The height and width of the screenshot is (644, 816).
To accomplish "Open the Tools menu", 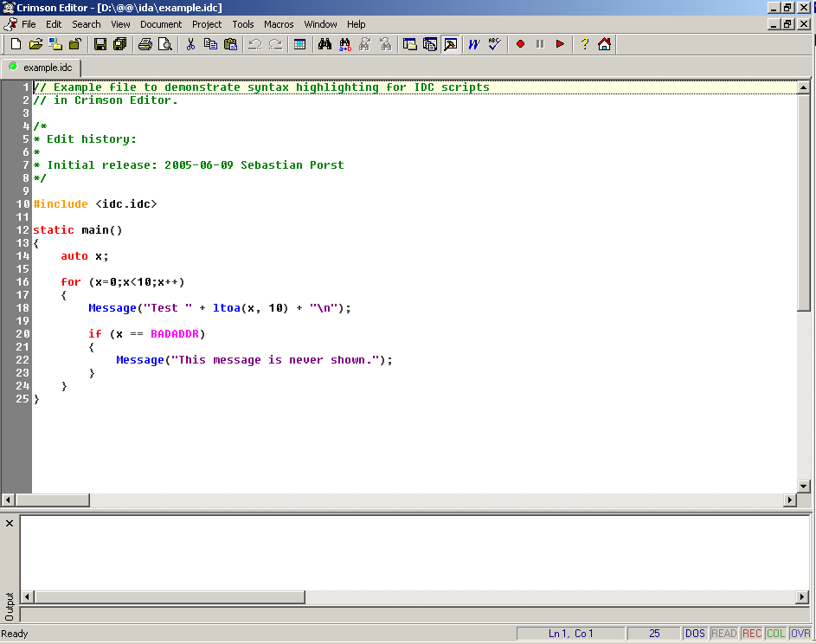I will [x=243, y=24].
